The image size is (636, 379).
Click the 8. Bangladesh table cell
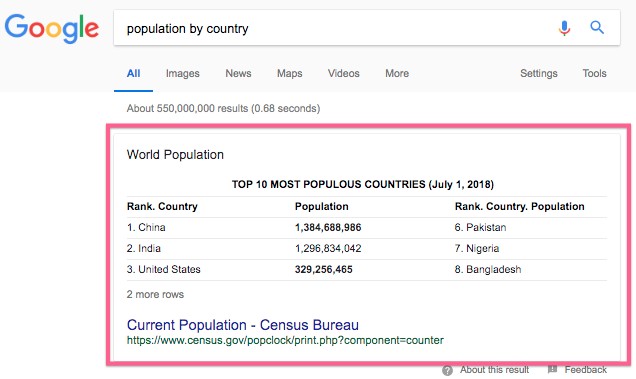point(488,269)
